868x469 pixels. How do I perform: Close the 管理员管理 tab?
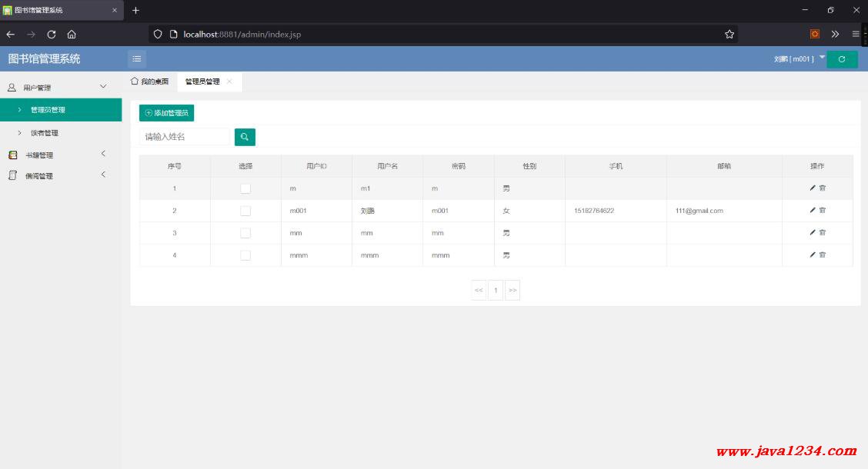(x=229, y=81)
